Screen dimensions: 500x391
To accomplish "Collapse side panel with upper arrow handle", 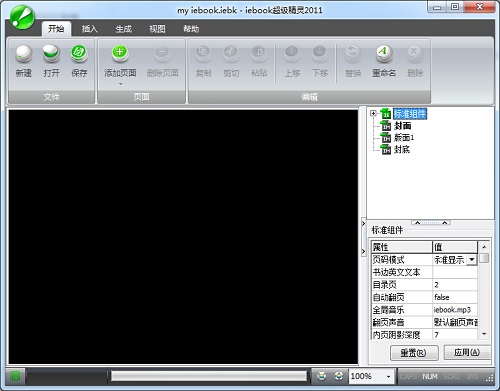I will (364, 224).
